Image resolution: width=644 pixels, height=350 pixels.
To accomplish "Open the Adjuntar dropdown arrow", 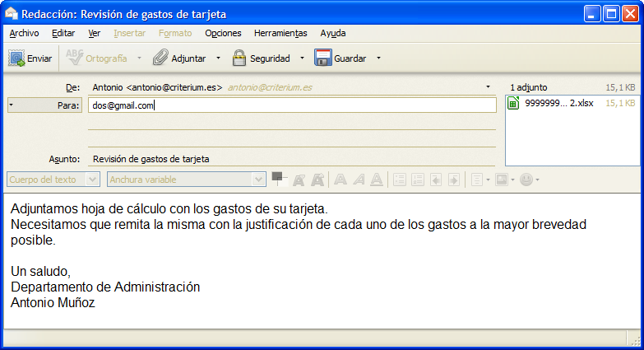I will 218,58.
